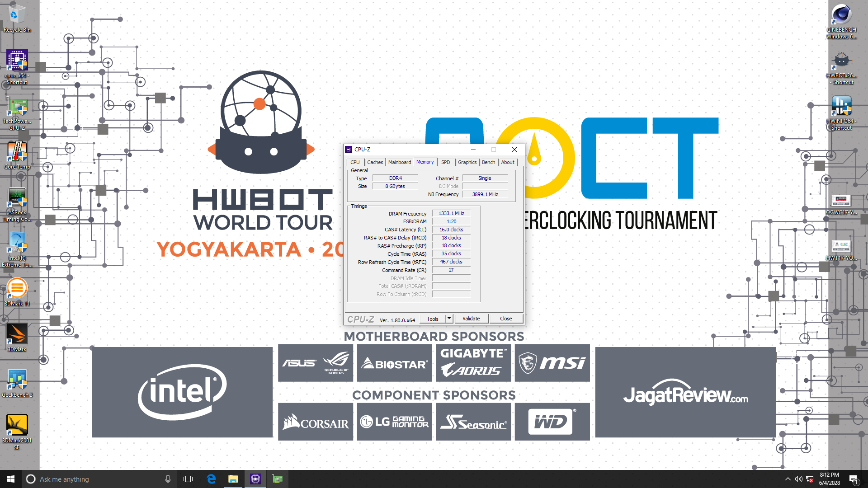Screen dimensions: 868x488
Task: Open the CINEBENCH Windows desktop icon
Action: (841, 21)
